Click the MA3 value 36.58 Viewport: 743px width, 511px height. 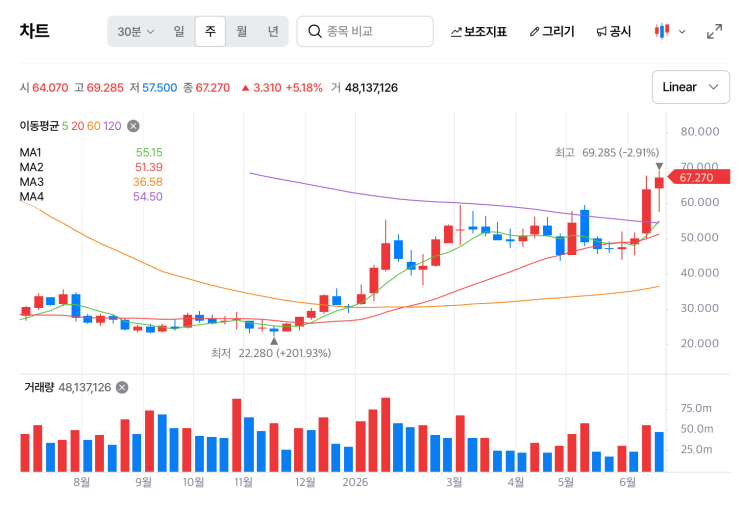click(x=148, y=182)
